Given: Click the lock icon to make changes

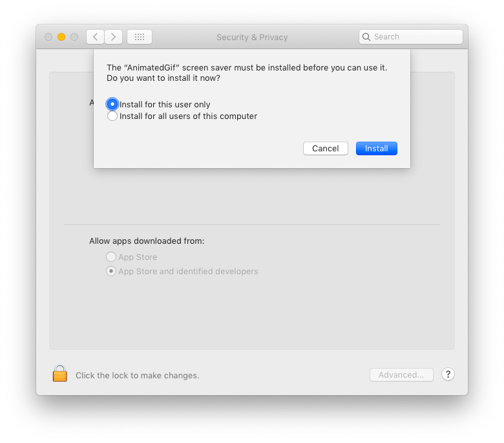Looking at the screenshot, I should click(x=59, y=374).
